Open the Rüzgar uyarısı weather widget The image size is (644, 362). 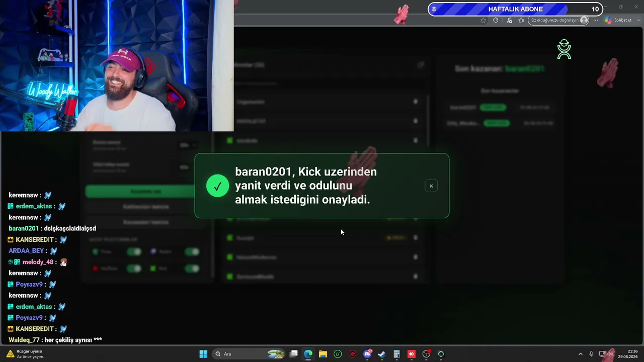pos(25,354)
